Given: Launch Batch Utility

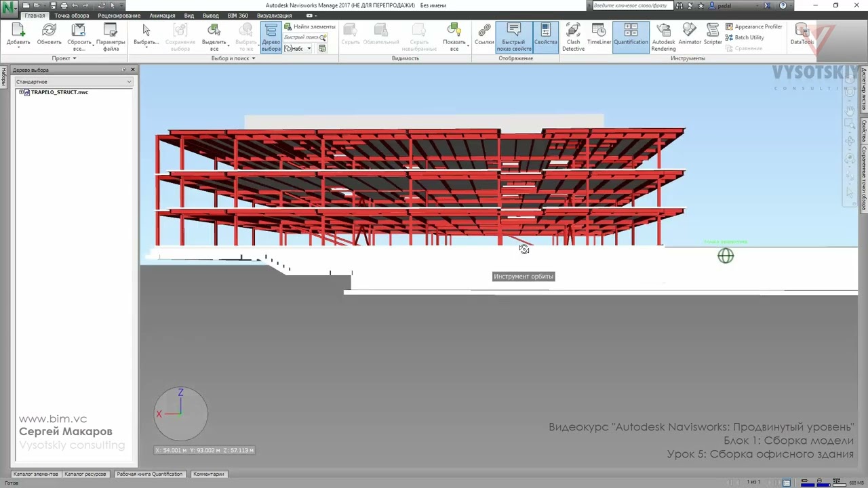Looking at the screenshot, I should pos(745,37).
